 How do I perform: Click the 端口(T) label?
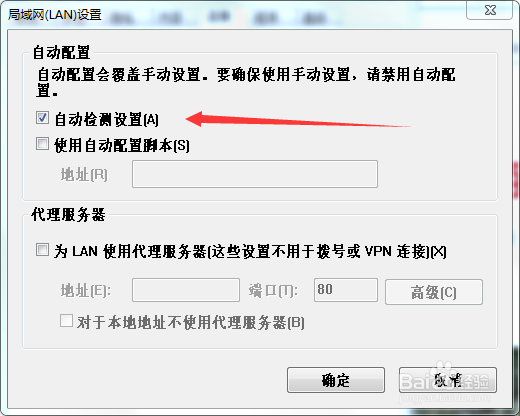[x=273, y=291]
